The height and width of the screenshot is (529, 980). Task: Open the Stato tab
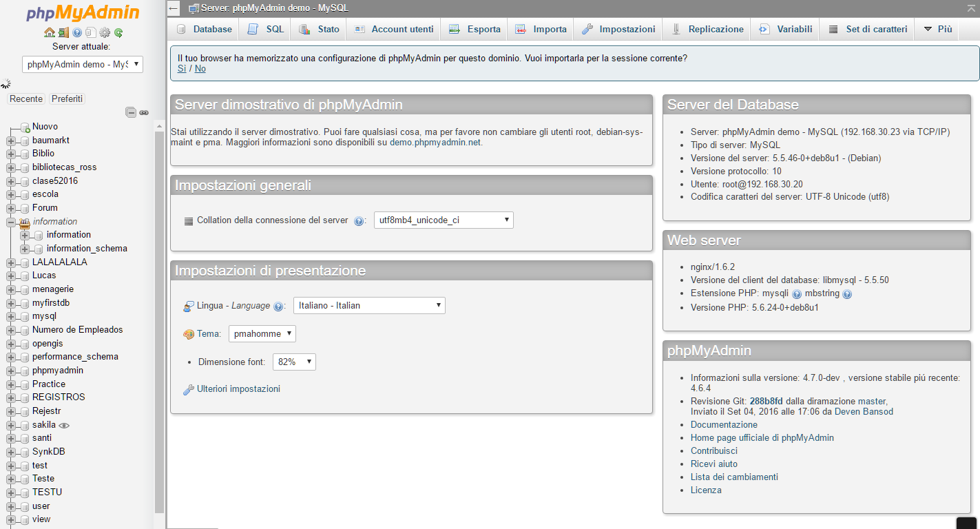point(319,29)
